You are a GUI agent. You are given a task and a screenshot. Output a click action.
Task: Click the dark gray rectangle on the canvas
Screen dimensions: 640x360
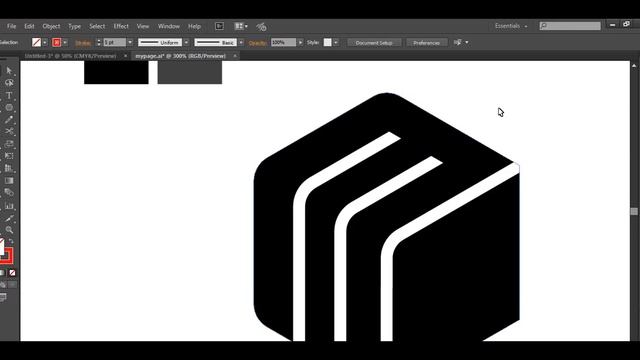pyautogui.click(x=190, y=73)
